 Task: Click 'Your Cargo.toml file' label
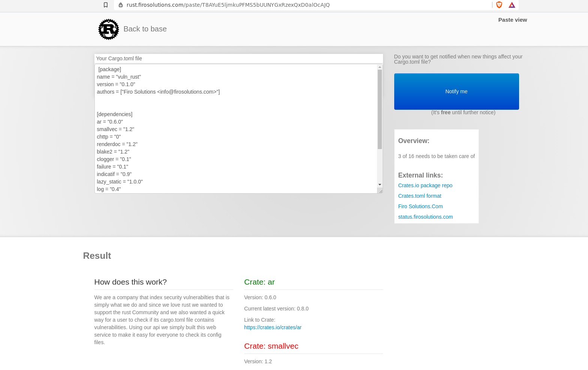tap(119, 58)
